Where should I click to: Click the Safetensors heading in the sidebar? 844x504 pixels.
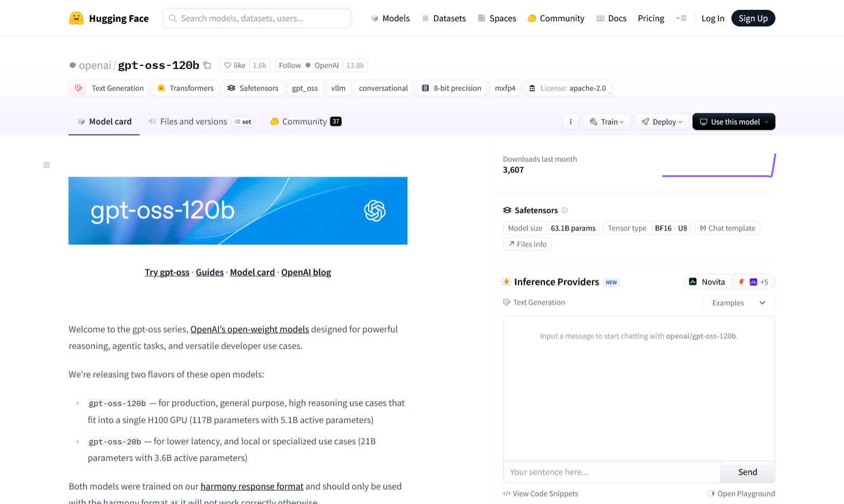click(x=536, y=210)
